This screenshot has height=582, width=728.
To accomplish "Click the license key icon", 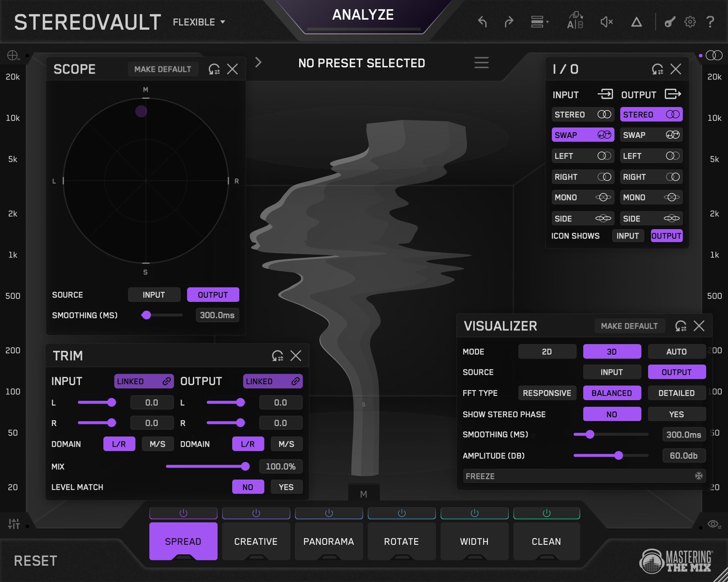I will click(670, 22).
